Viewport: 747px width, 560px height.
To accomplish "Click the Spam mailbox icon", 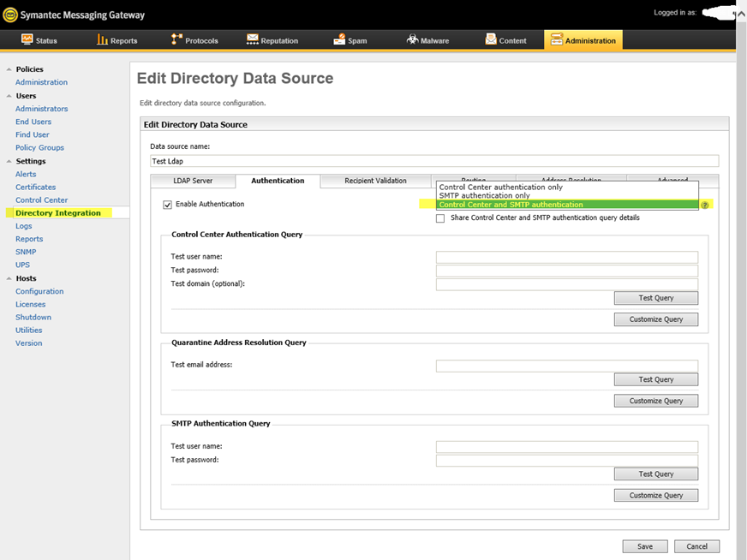I will pyautogui.click(x=340, y=39).
